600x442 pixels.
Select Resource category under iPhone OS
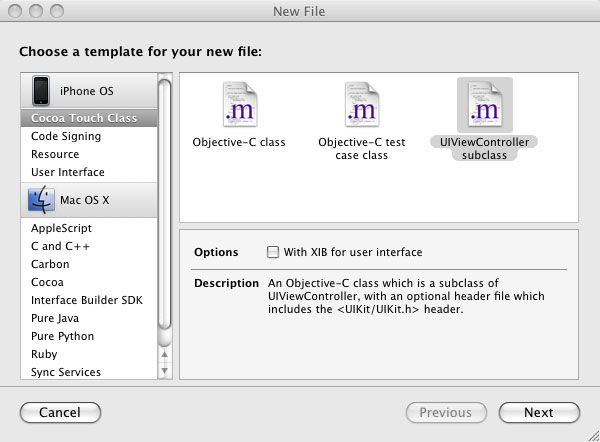pos(89,154)
